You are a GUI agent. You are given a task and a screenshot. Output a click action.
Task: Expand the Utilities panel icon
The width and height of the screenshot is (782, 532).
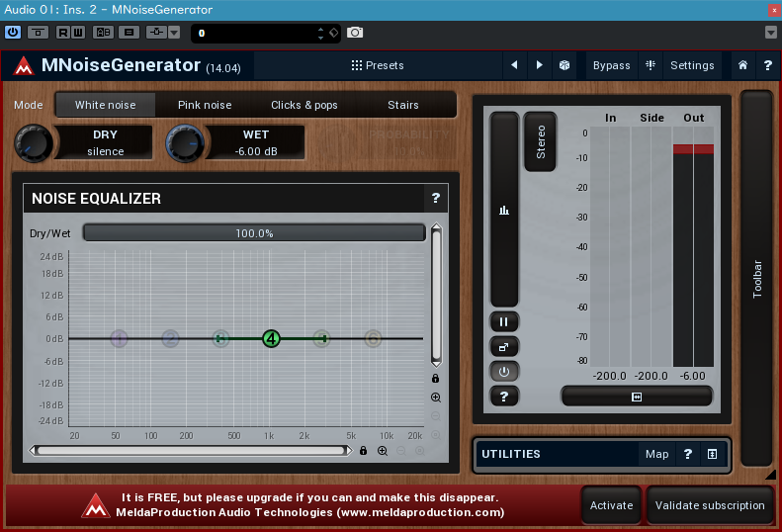tap(712, 454)
